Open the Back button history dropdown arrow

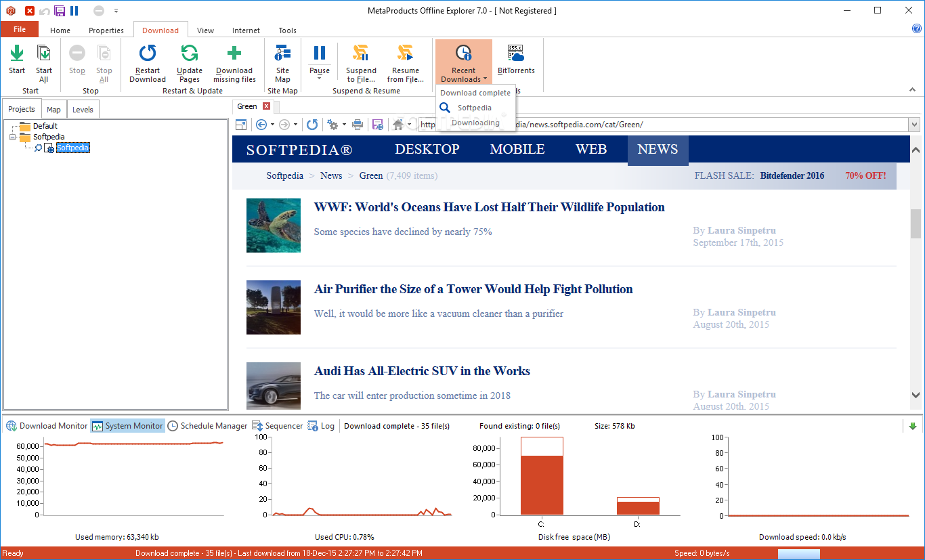pos(272,125)
